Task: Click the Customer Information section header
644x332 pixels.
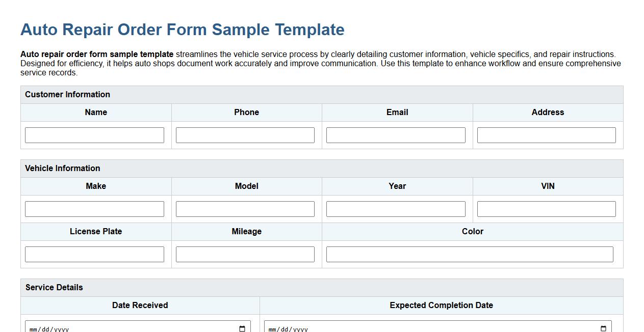Action: pyautogui.click(x=67, y=94)
